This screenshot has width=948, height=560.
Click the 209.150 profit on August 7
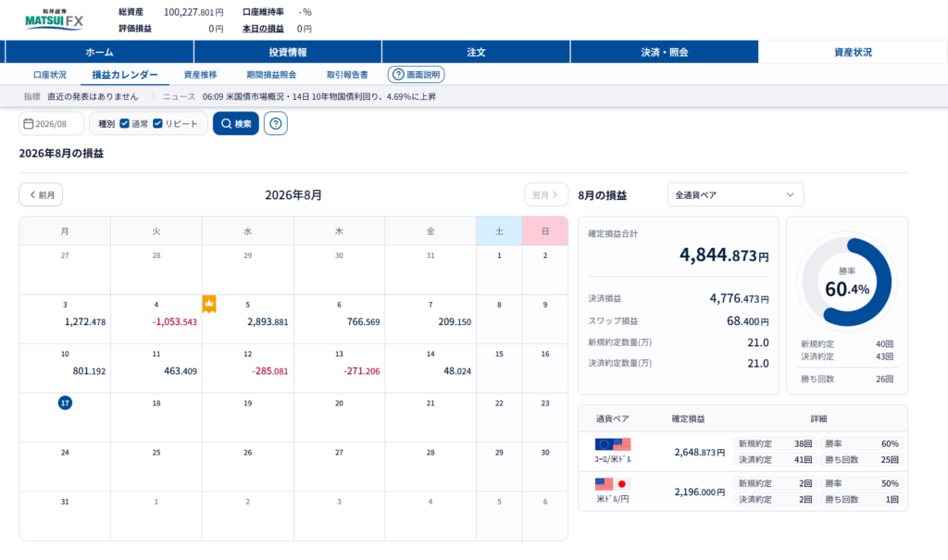[x=455, y=322]
